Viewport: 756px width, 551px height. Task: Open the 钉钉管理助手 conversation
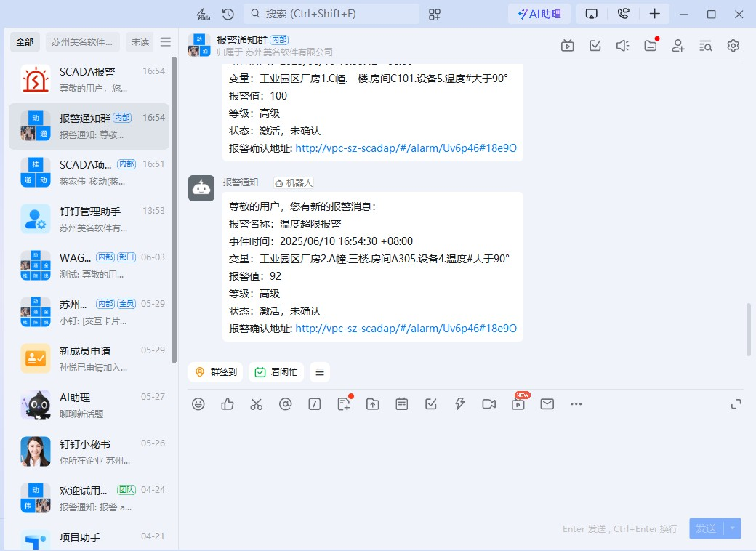tap(89, 220)
